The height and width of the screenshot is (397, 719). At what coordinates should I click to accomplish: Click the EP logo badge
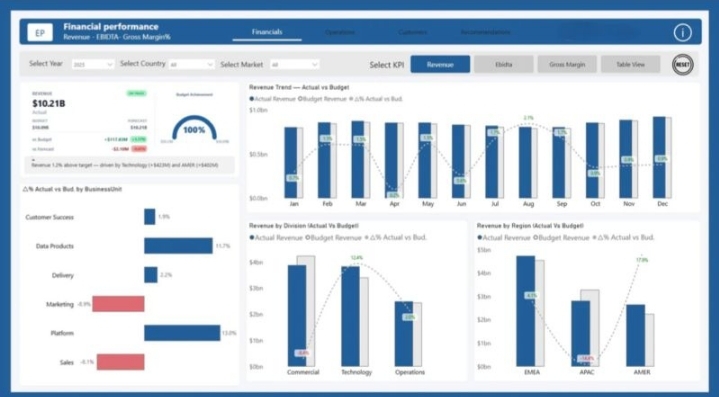tap(40, 33)
